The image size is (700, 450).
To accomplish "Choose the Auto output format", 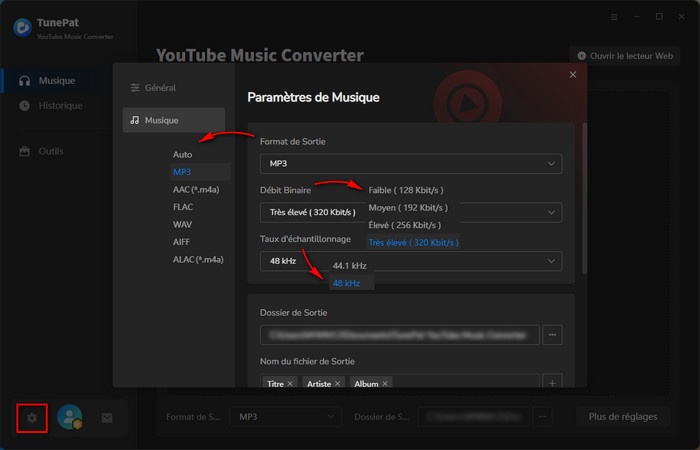I will pos(183,154).
